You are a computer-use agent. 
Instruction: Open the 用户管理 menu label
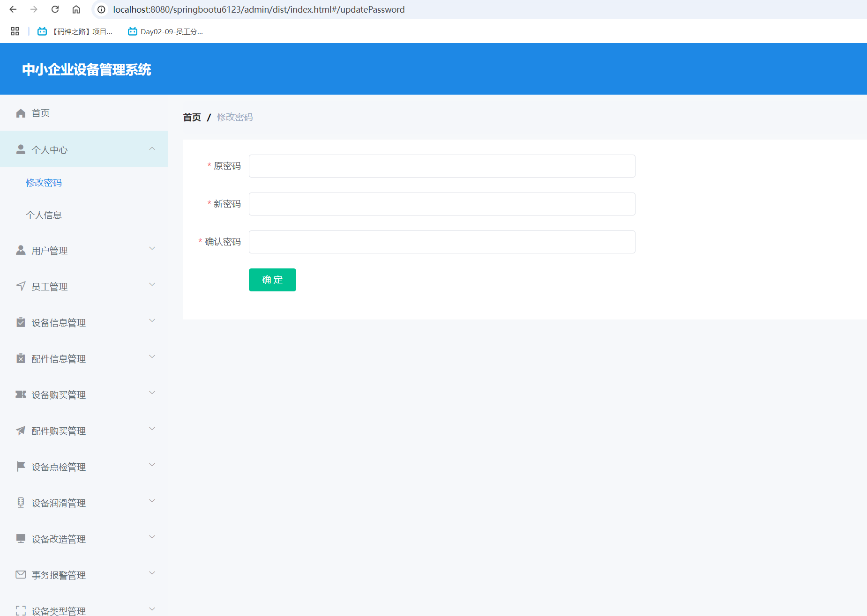coord(50,251)
